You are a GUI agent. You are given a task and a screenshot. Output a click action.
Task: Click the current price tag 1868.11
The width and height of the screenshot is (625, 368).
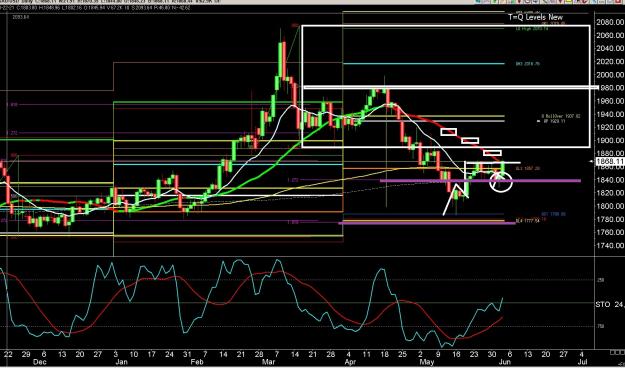pyautogui.click(x=610, y=161)
